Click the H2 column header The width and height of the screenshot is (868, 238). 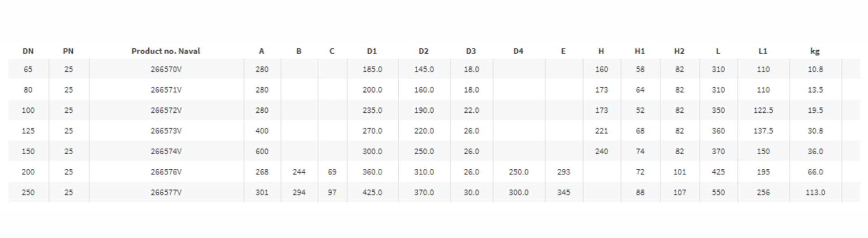(679, 51)
